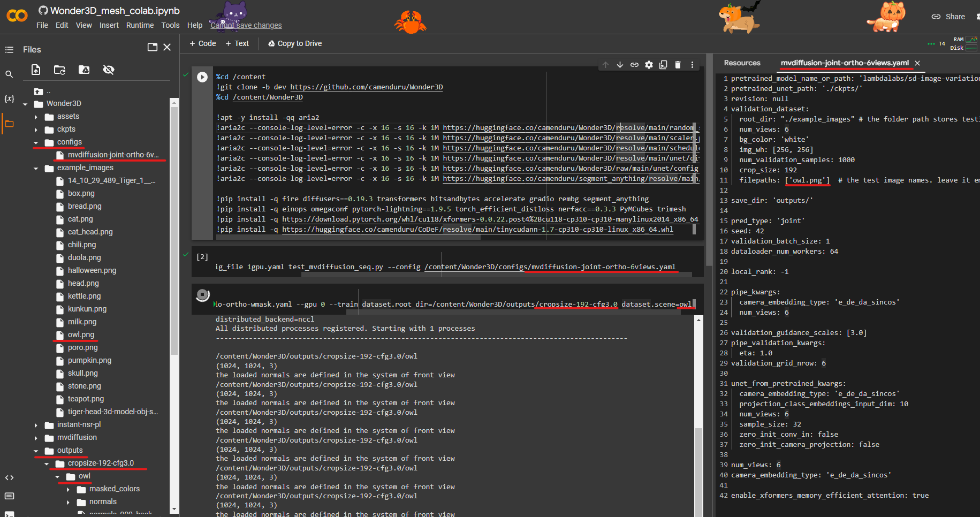
Task: Open the Insert menu
Action: click(x=109, y=25)
